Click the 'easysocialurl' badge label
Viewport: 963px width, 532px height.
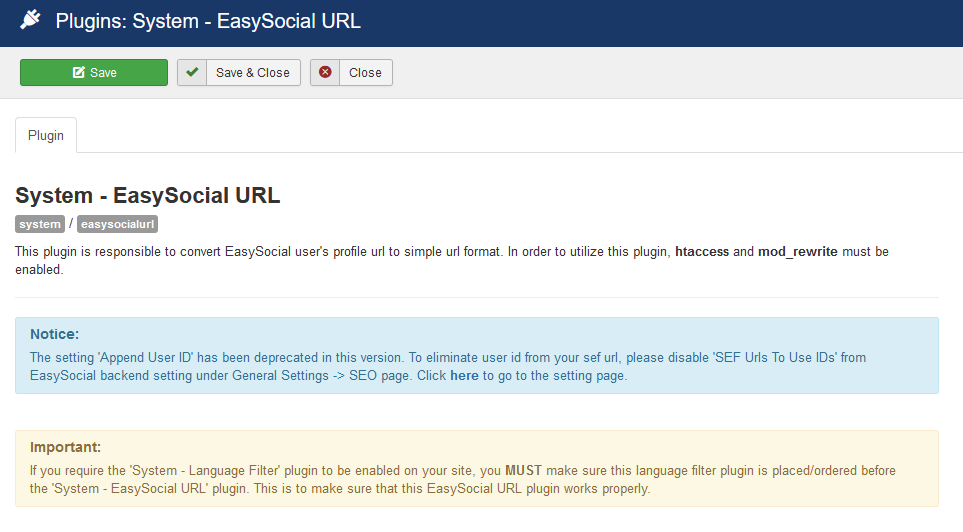[117, 224]
